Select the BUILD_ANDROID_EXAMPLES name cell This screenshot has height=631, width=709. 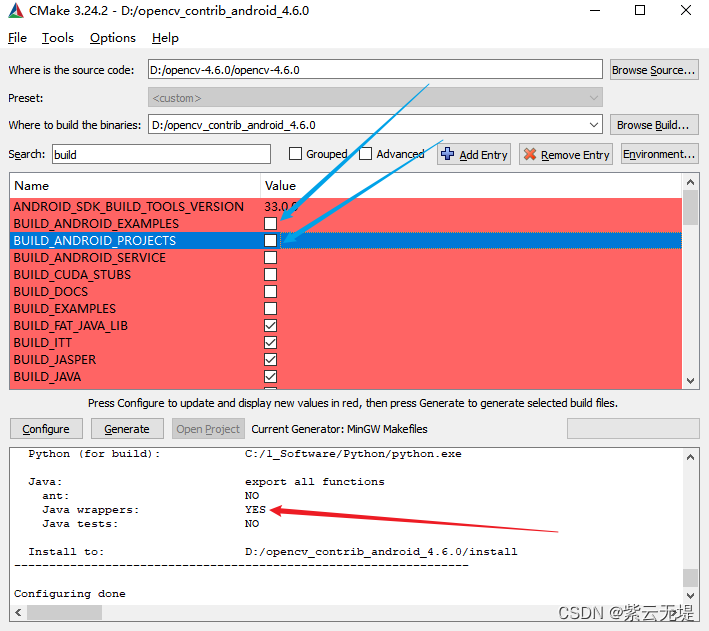pos(96,223)
